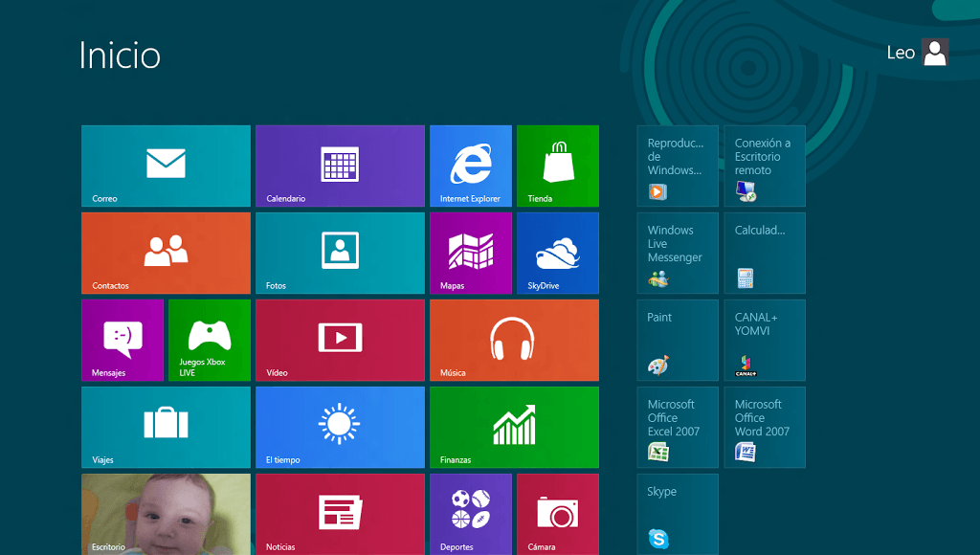Screen dimensions: 980x555
Task: Open the Fotos tile
Action: pyautogui.click(x=340, y=254)
